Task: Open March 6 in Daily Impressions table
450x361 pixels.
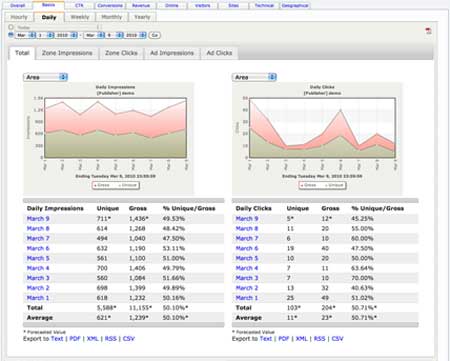Action: pyautogui.click(x=38, y=248)
